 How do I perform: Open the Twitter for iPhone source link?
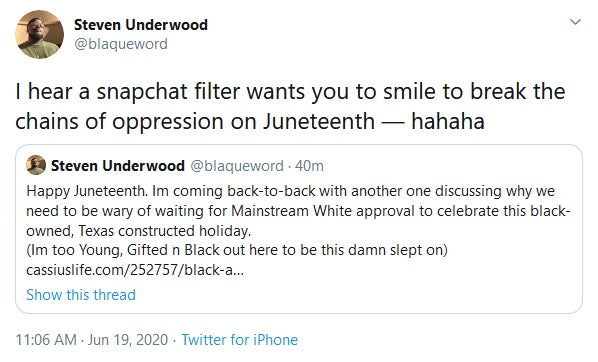click(240, 340)
